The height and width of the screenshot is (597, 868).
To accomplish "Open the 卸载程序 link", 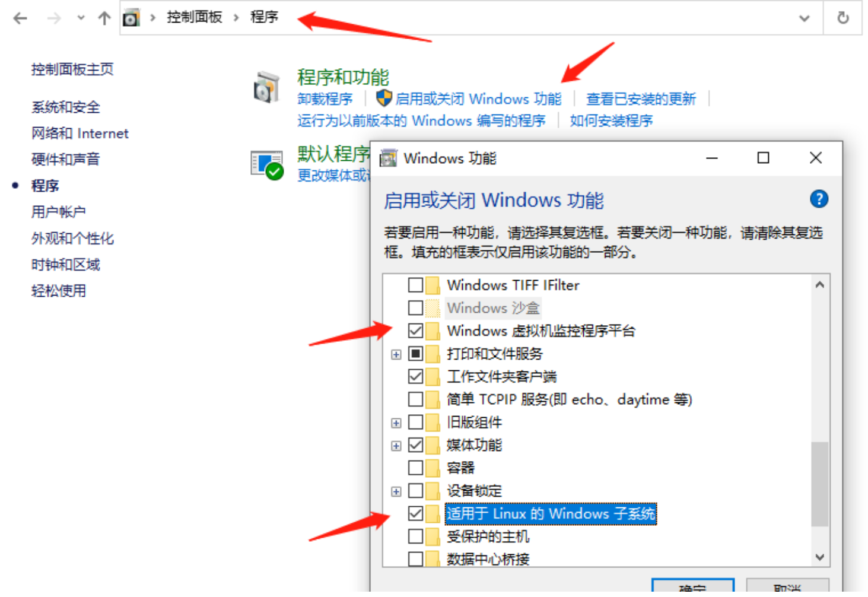I will coord(325,99).
